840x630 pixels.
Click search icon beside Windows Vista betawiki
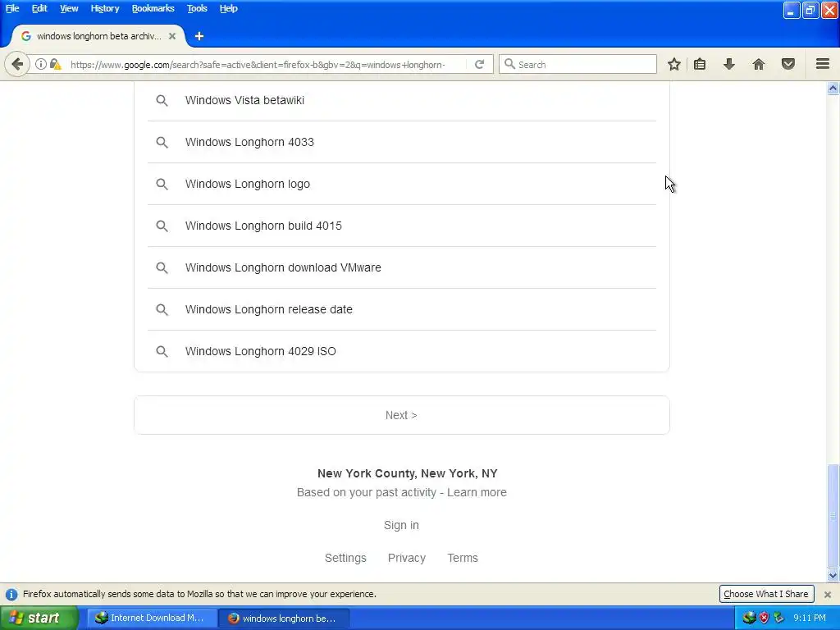162,100
